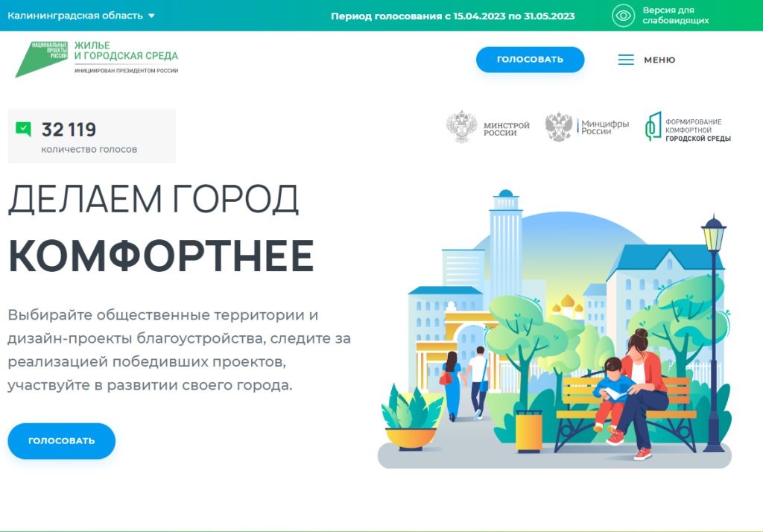Toggle the eye icon for visually impaired version
Viewport: 763px width, 532px height.
[623, 16]
